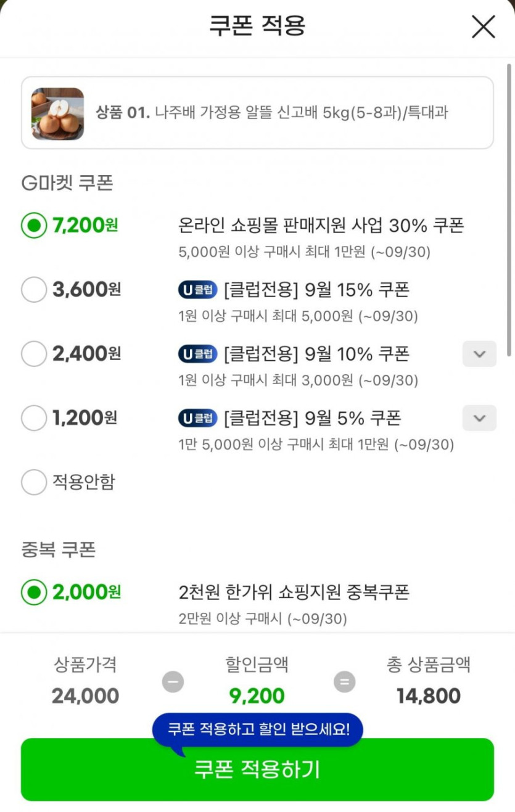Click the equals icon before 총 상품금액

(x=344, y=682)
